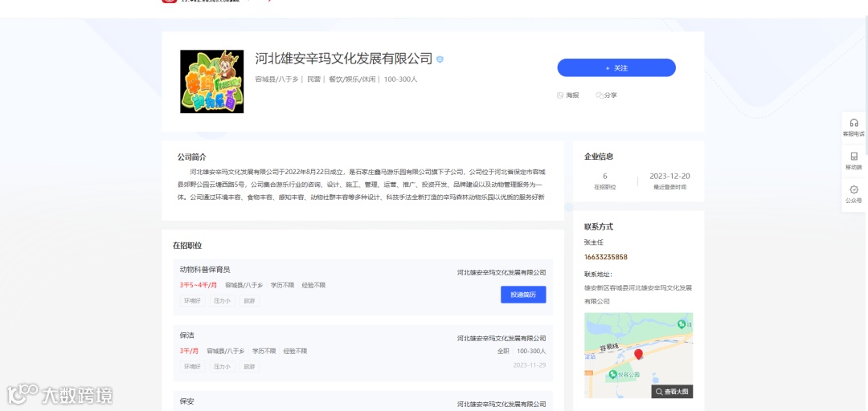Image resolution: width=868 pixels, height=411 pixels.
Task: Open the company logo image
Action: pyautogui.click(x=212, y=81)
